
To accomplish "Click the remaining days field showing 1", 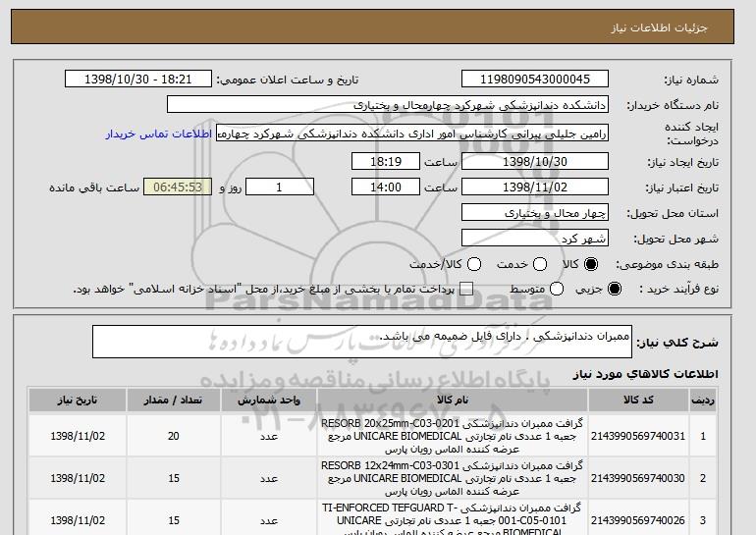I will click(x=280, y=187).
